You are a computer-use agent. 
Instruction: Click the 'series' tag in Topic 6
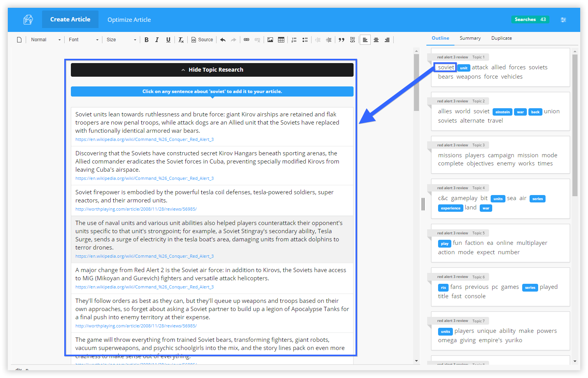pos(530,287)
